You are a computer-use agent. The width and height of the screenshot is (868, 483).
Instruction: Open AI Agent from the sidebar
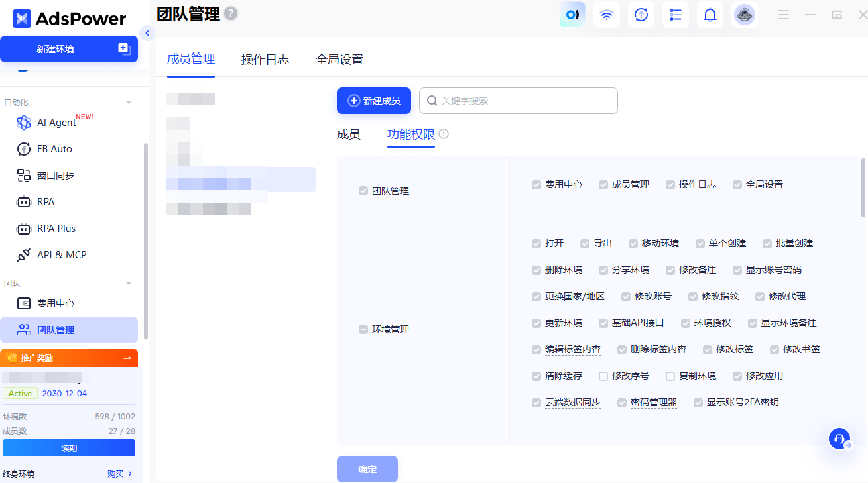(56, 123)
